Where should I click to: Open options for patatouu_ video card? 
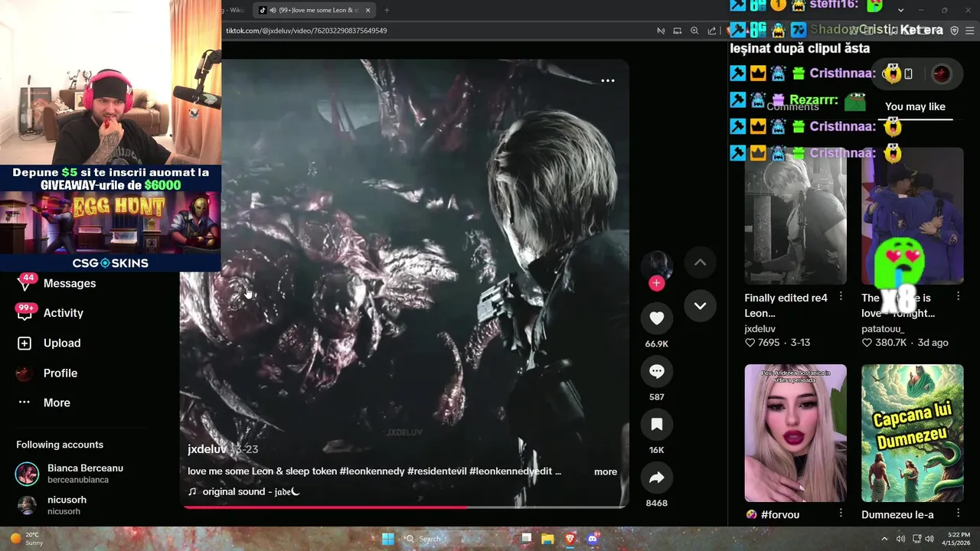(x=958, y=296)
